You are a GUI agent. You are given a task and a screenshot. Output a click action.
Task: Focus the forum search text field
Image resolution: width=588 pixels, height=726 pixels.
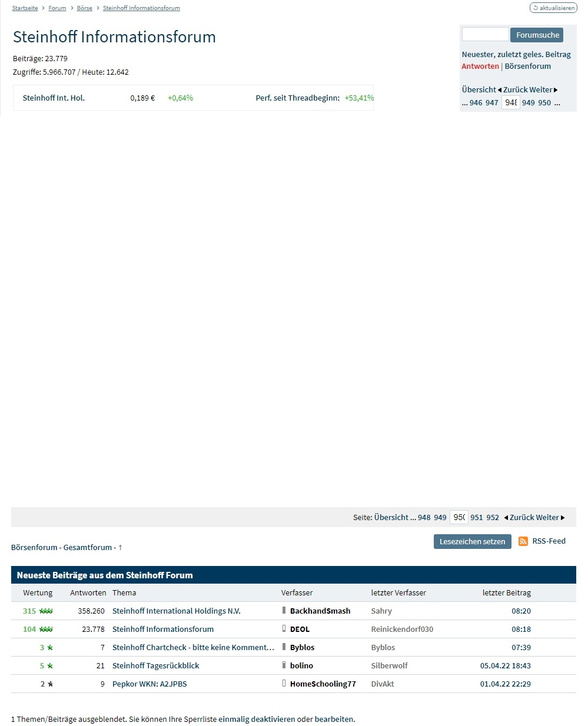click(485, 34)
